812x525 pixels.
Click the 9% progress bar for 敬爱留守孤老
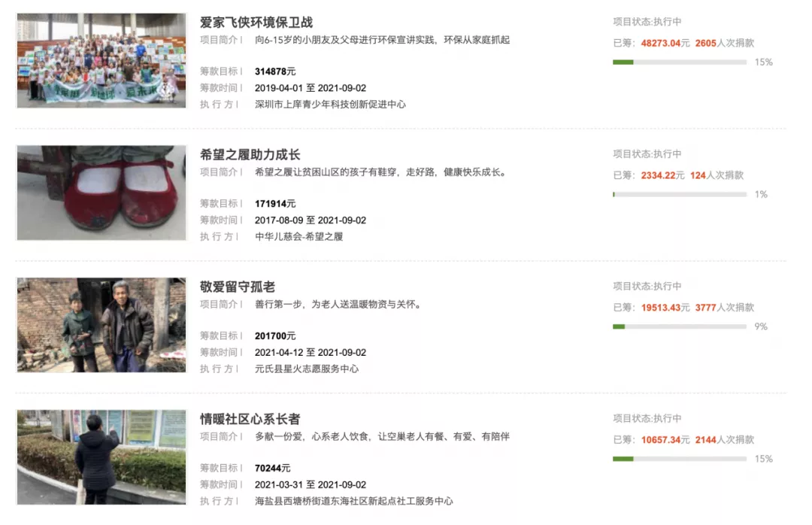coord(680,326)
